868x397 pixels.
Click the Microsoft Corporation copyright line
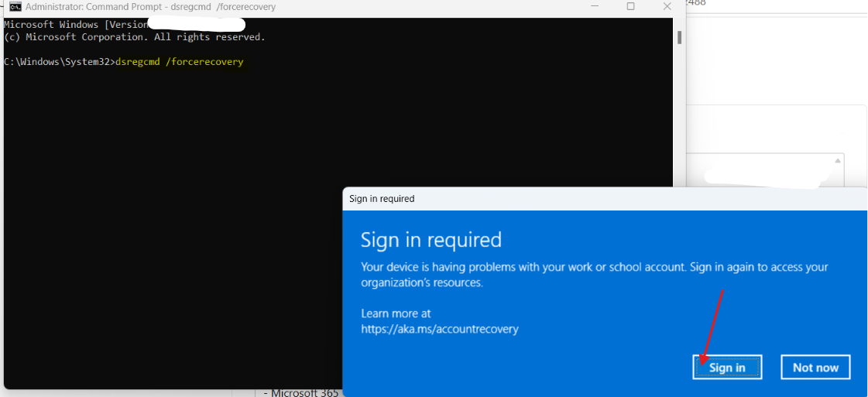pos(135,37)
